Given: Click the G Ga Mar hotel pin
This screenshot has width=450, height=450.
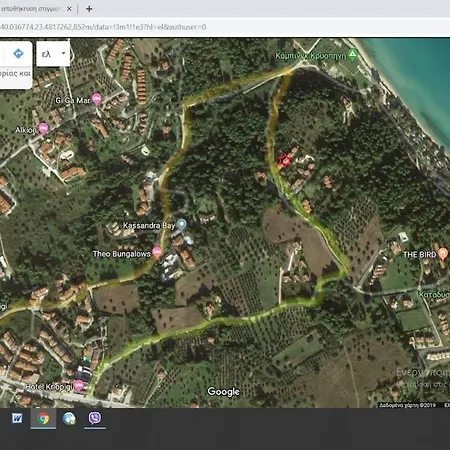Looking at the screenshot, I should point(96,99).
